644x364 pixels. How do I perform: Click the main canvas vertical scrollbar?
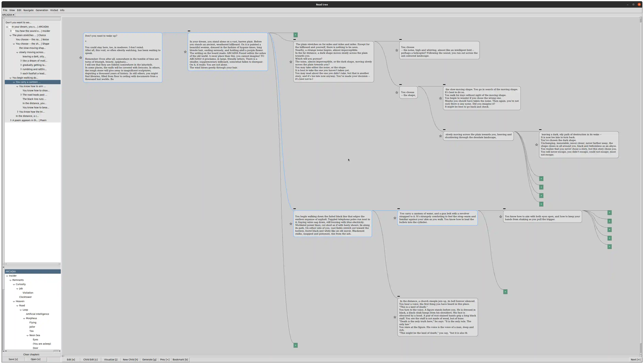(641, 175)
